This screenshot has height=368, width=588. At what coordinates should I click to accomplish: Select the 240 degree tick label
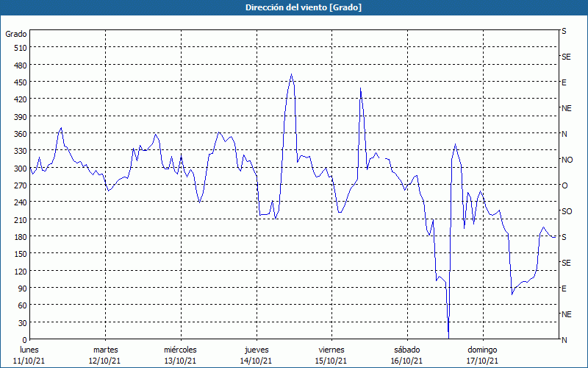[x=21, y=203]
